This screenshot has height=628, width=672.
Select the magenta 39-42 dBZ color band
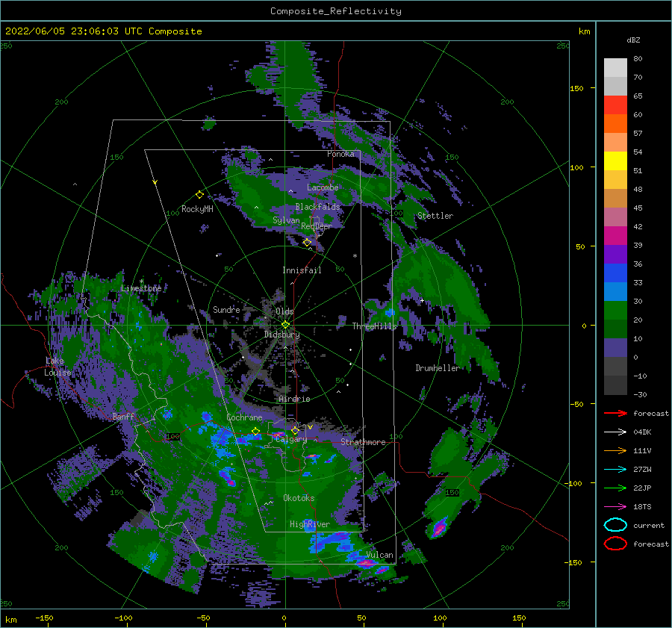(615, 236)
